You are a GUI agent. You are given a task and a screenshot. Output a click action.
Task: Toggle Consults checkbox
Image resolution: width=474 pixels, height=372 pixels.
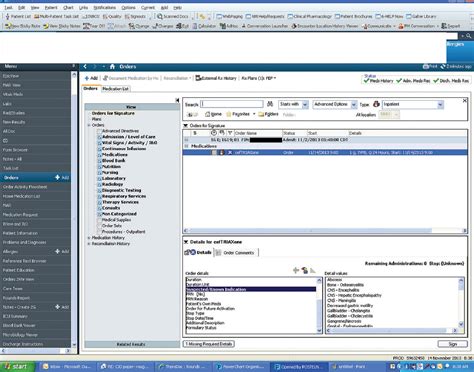(99, 208)
